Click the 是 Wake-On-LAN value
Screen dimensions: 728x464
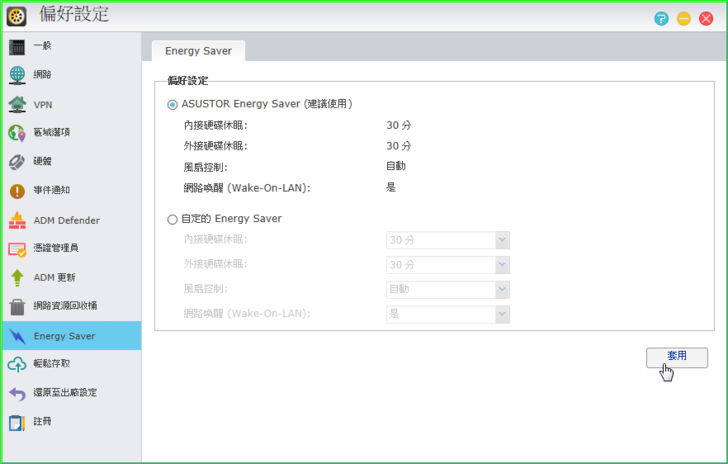(391, 188)
